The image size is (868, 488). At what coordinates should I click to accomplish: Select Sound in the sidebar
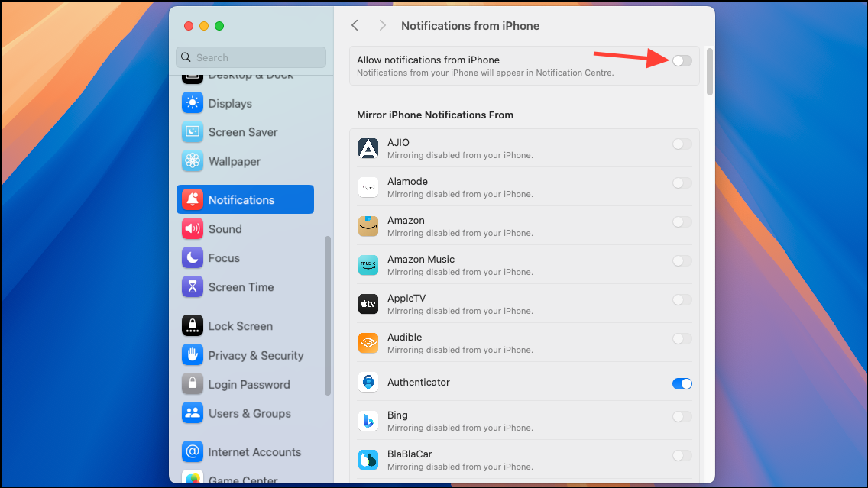(x=245, y=228)
